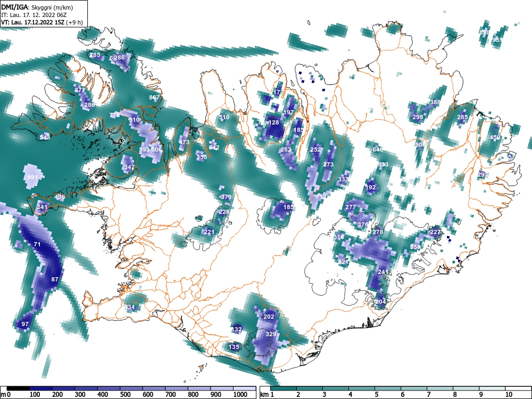Click the 'DMI/IGA: Skyggni (m/km)' title text
The image size is (532, 399).
(x=37, y=7)
